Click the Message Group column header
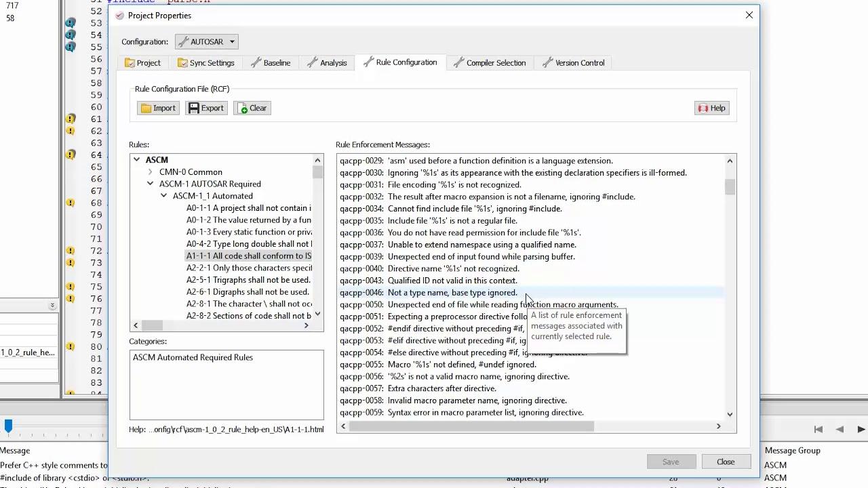Screen dimensions: 868x488 792,451
